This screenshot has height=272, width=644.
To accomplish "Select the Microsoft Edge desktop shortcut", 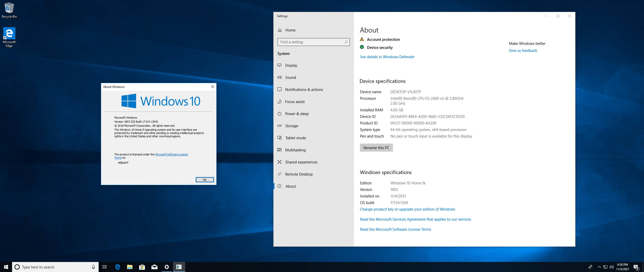I will [x=9, y=37].
